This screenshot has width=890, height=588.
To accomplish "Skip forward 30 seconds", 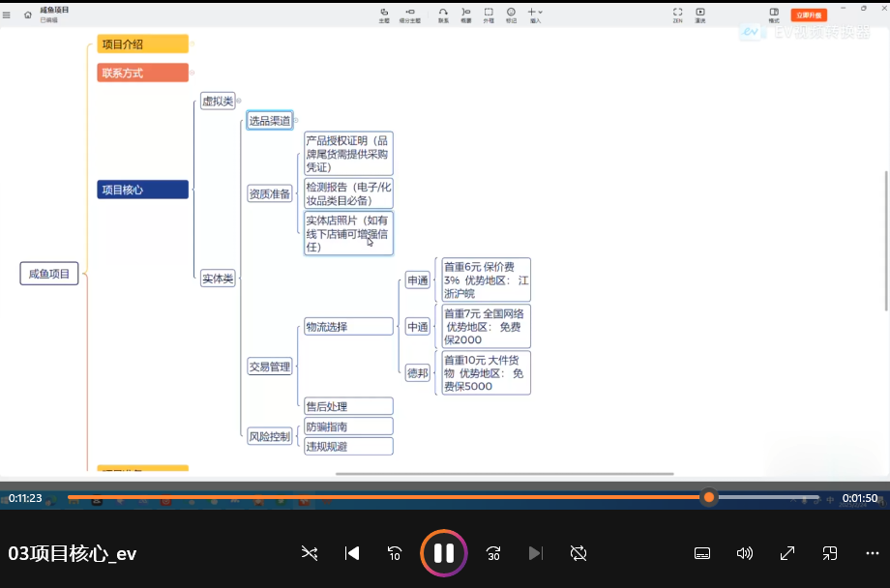I will 493,553.
